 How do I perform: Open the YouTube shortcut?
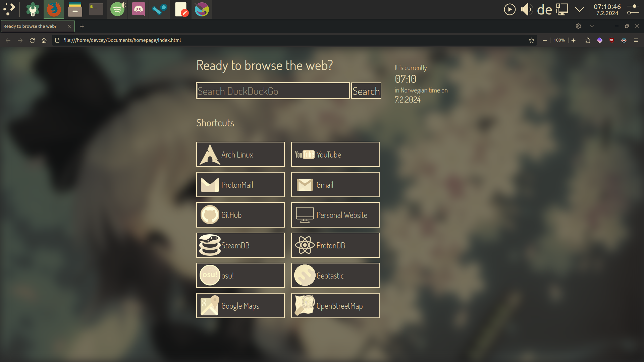click(335, 155)
